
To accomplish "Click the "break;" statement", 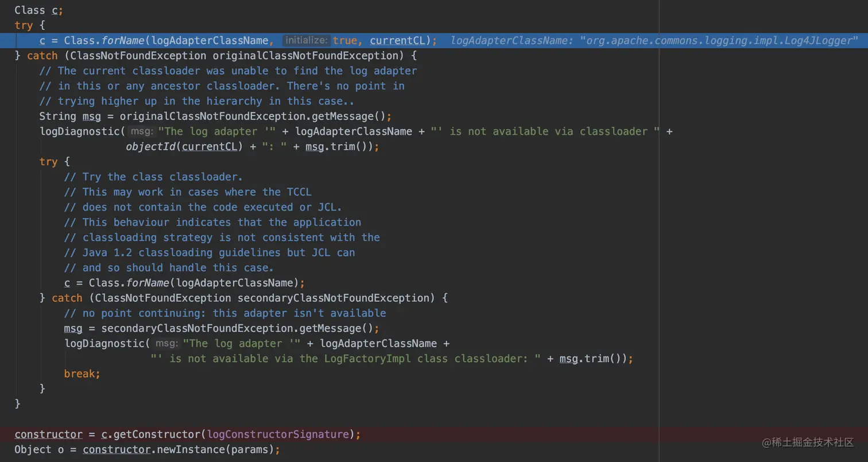I will [x=82, y=374].
